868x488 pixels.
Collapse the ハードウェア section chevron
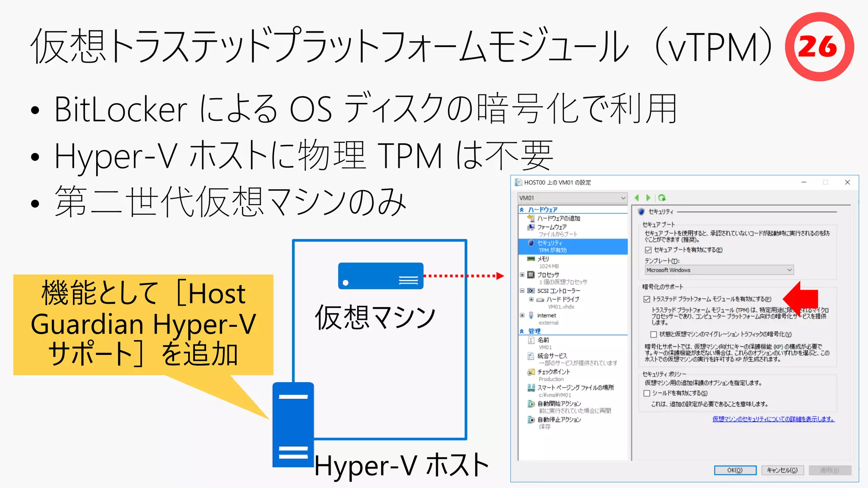[x=522, y=210]
